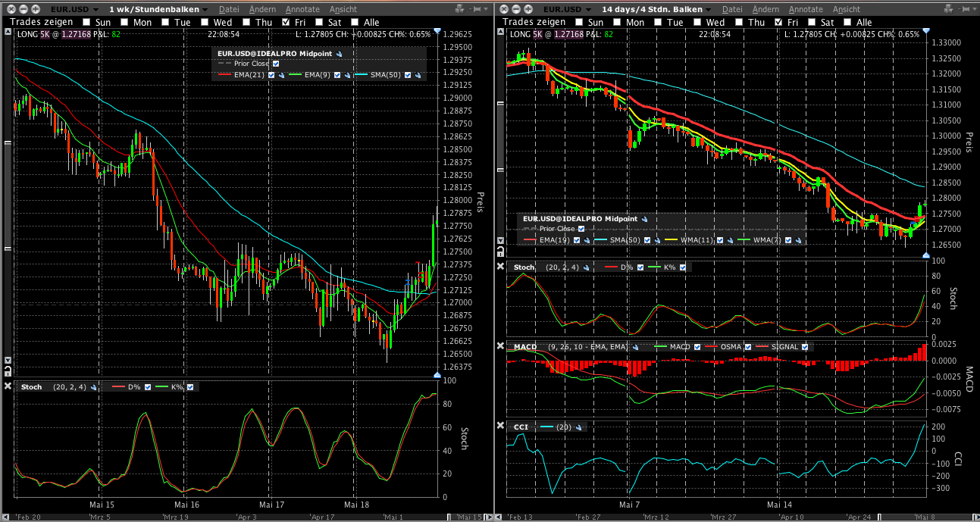Screen dimensions: 980x522
Task: Open wrench settings for EMA(19) in right chart
Action: tap(587, 240)
